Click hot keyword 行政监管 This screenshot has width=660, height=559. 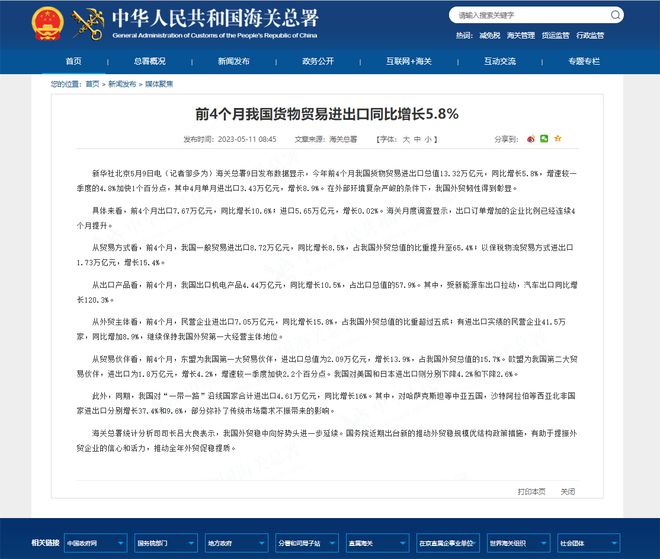[x=590, y=36]
